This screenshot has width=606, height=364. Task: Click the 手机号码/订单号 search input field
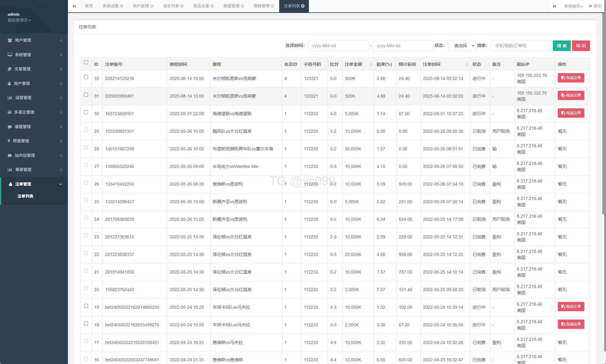521,46
